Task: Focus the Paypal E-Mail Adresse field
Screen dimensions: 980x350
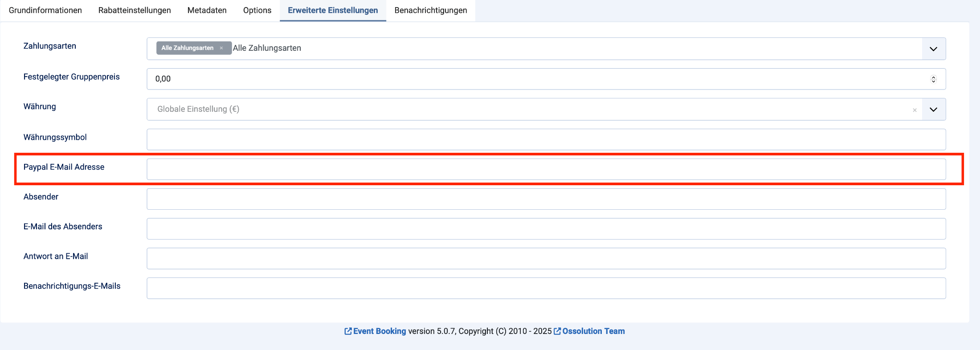Action: [546, 169]
